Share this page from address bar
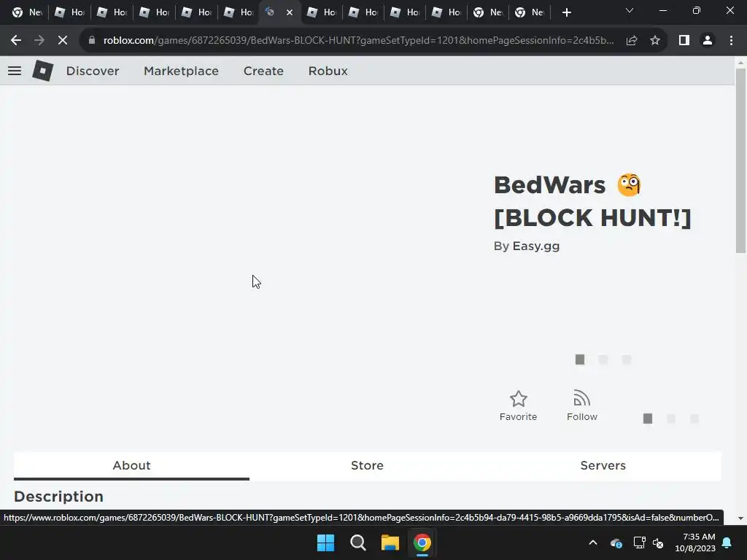 (x=632, y=41)
